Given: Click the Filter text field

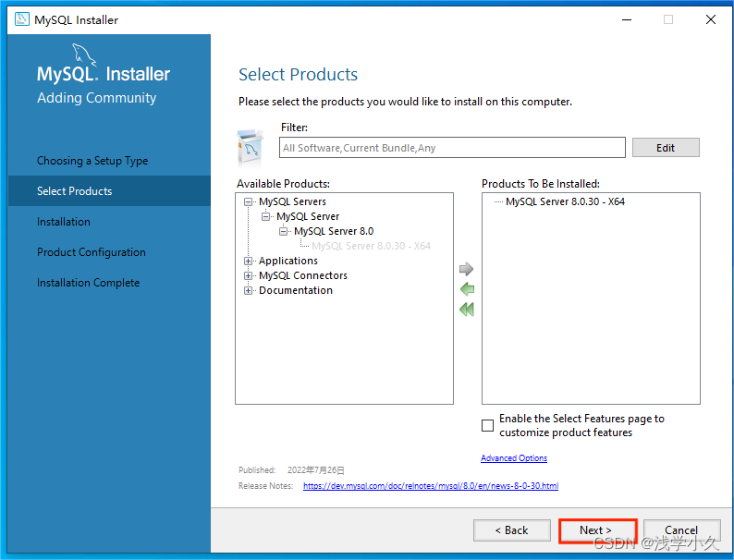Looking at the screenshot, I should coord(452,148).
